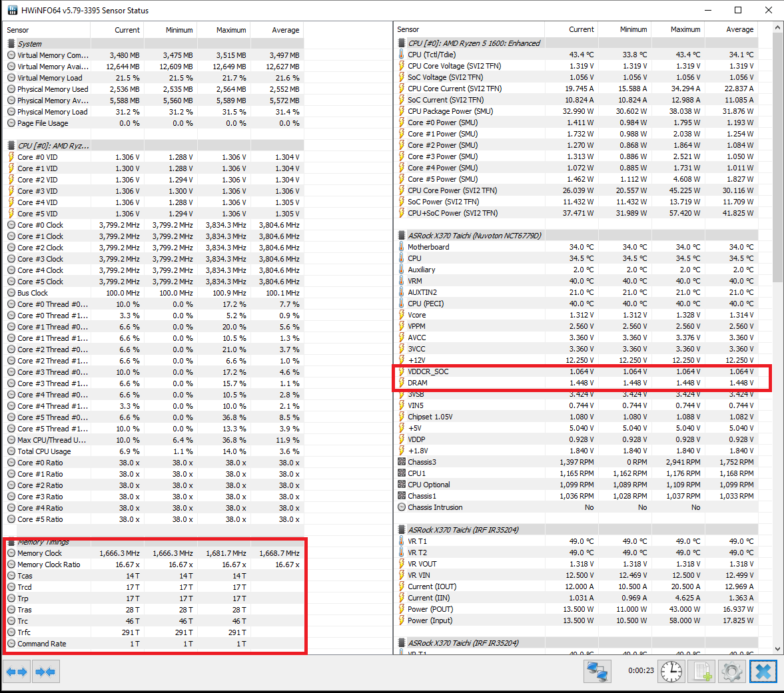Image resolution: width=784 pixels, height=693 pixels.
Task: Select the Power (Input) row
Action: coord(576,620)
